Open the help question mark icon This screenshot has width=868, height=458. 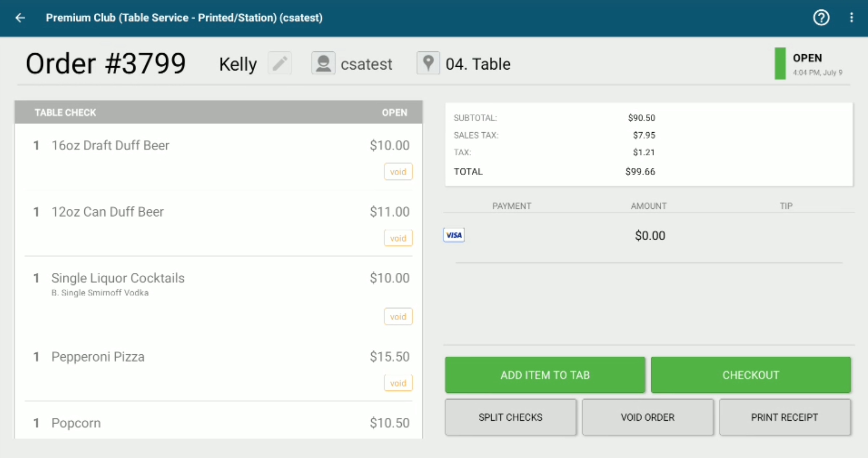click(x=821, y=18)
